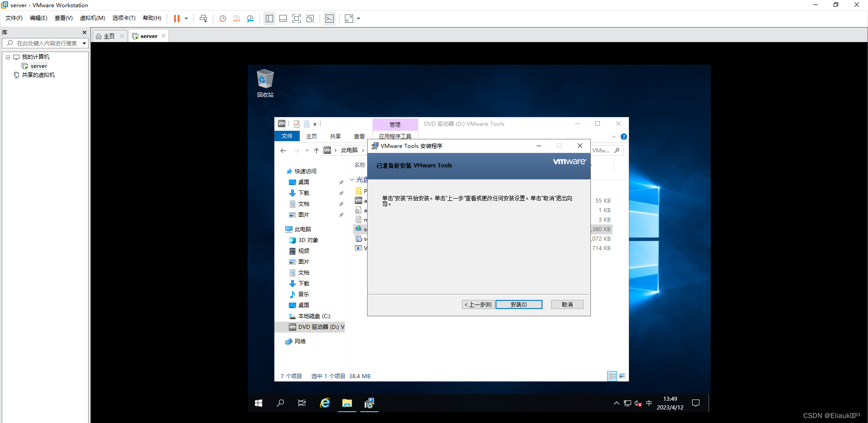Collapse 我的计算机 in the library tree
This screenshot has width=868, height=423.
pyautogui.click(x=7, y=57)
